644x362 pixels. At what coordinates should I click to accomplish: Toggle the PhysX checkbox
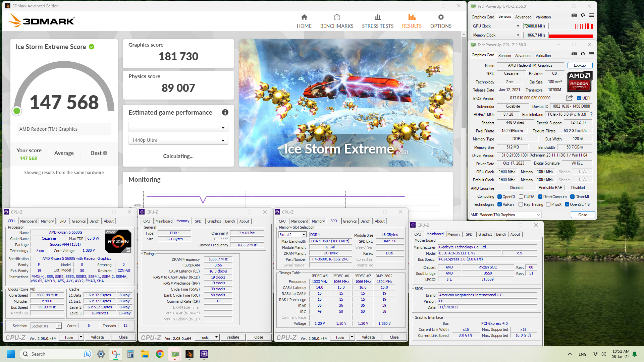pos(548,204)
